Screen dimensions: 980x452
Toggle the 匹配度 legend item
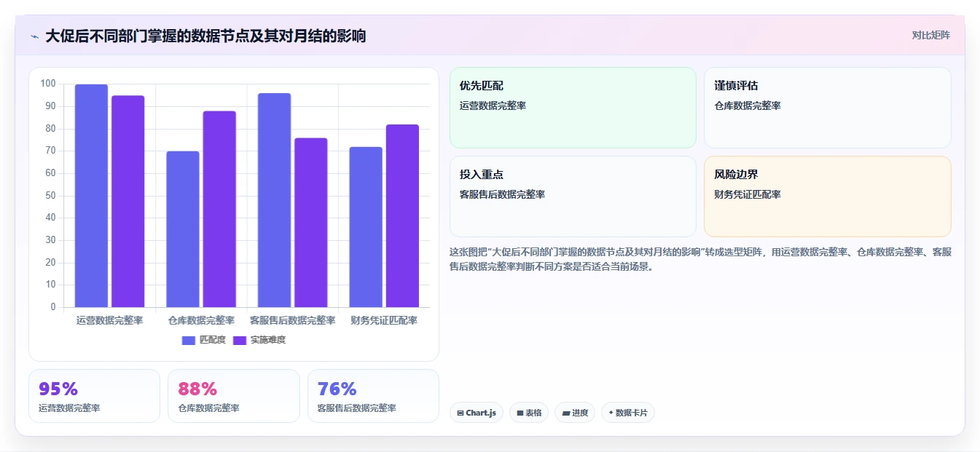204,340
